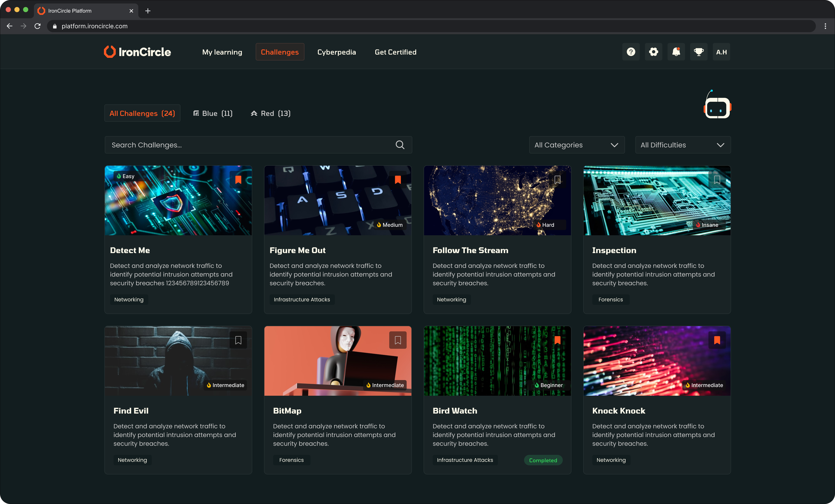Focus the Search Challenges input field
Screen dimensions: 835x504
tap(251, 145)
